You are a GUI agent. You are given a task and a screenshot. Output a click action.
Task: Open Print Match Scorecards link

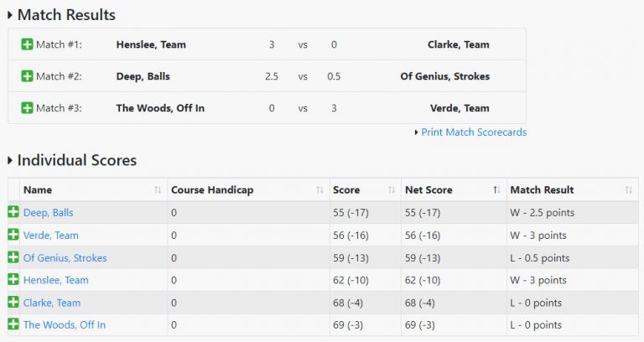click(x=474, y=132)
